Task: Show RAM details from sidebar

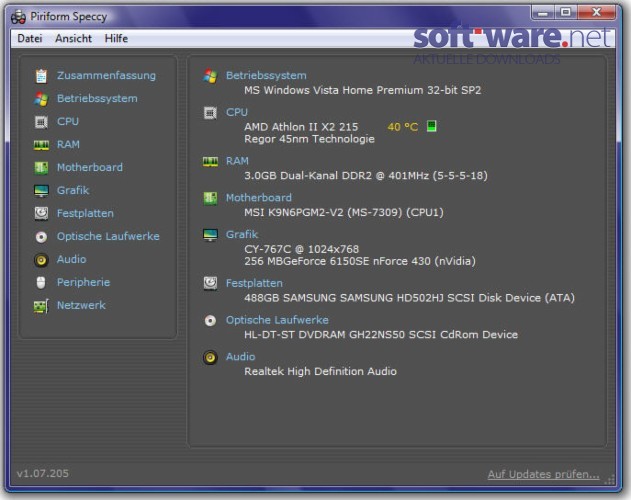Action: point(68,144)
